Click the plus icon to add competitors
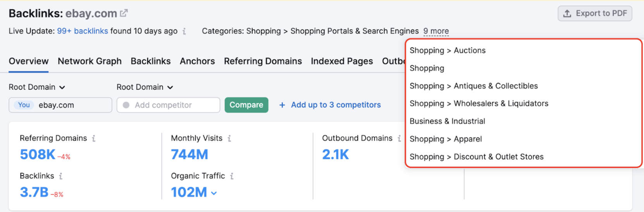Screen dimensions: 644x212 point(282,105)
